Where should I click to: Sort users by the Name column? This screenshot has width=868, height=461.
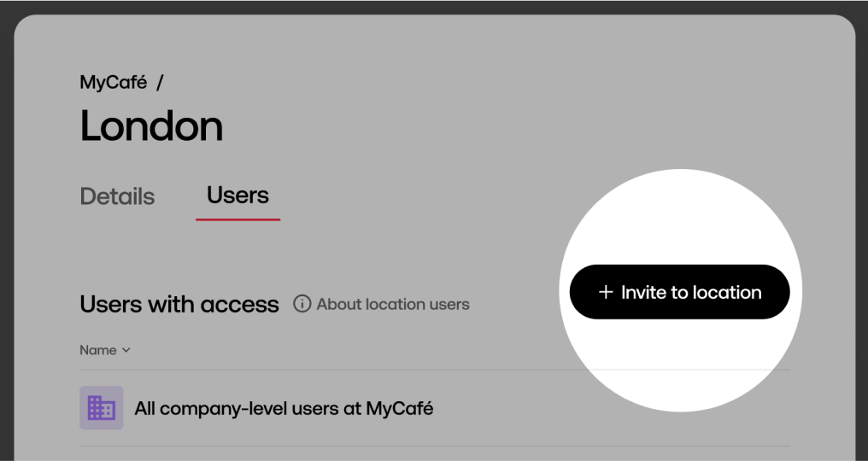pos(98,350)
